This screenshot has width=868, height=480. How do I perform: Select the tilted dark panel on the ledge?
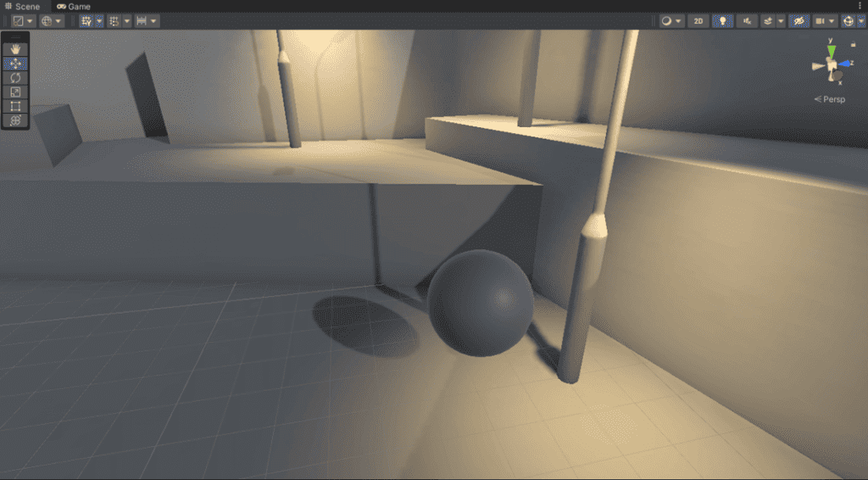tap(146, 97)
